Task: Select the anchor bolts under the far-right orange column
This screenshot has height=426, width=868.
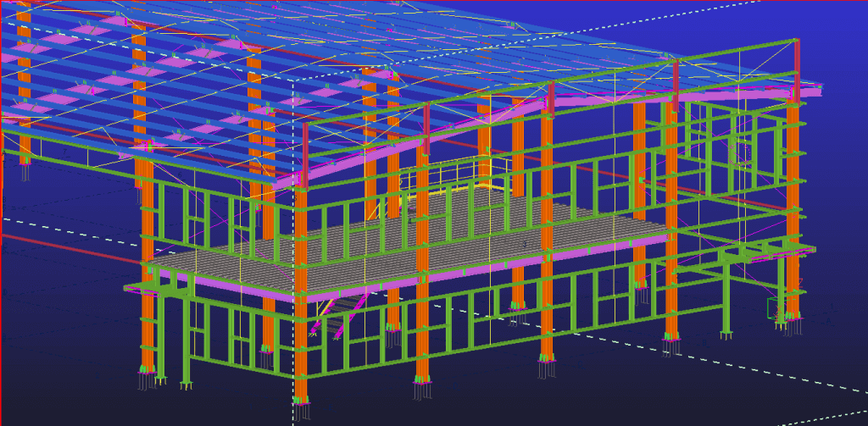Action: [x=793, y=326]
